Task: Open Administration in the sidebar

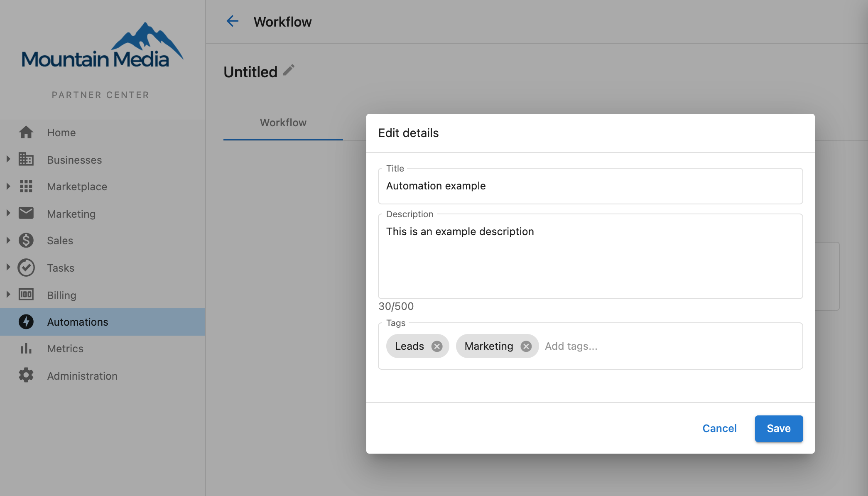Action: click(x=103, y=376)
